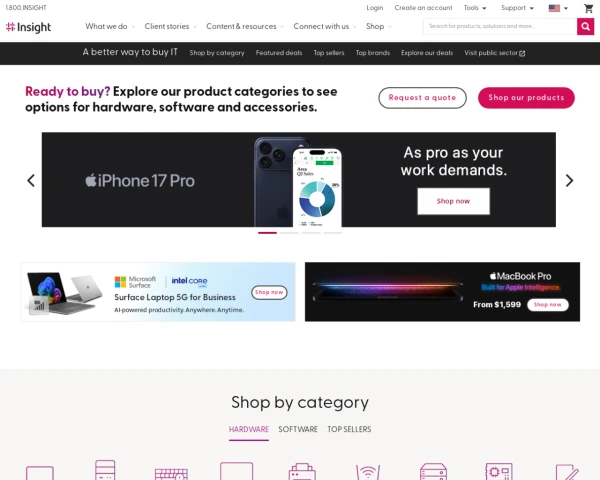The image size is (600, 480).
Task: Click Shop our products button
Action: (526, 98)
